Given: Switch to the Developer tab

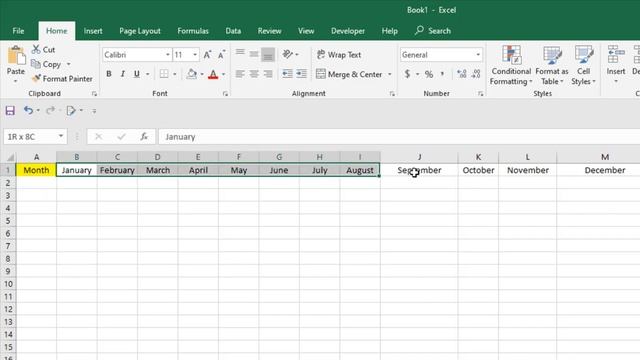Looking at the screenshot, I should (x=348, y=31).
